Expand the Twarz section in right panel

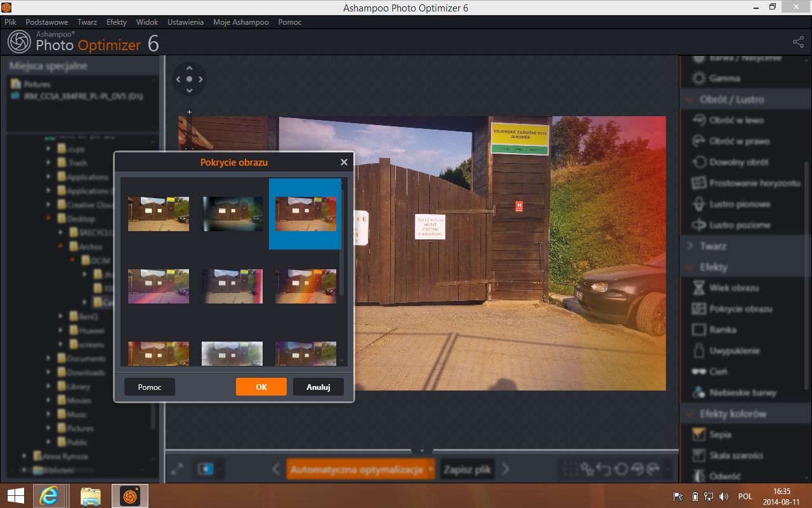(x=690, y=246)
